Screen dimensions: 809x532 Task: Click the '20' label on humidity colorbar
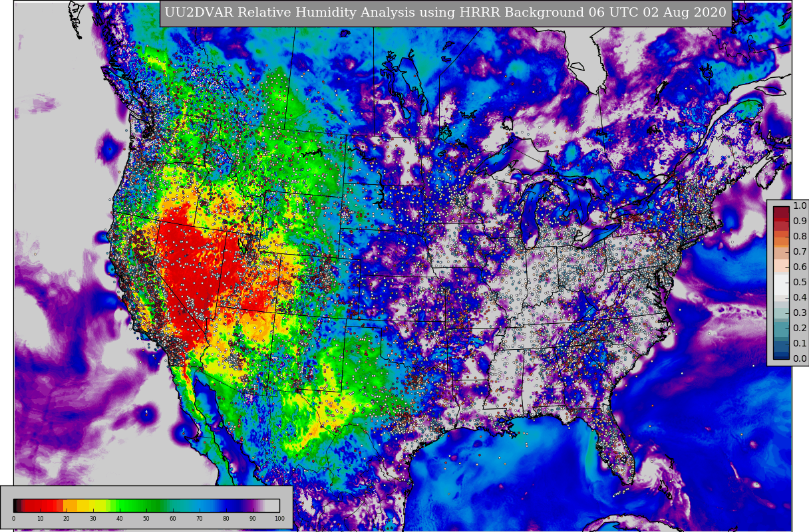[x=67, y=518]
